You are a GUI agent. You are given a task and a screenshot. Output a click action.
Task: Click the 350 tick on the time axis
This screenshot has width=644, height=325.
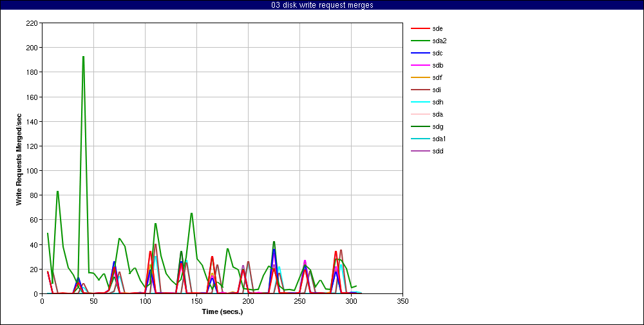(x=402, y=300)
